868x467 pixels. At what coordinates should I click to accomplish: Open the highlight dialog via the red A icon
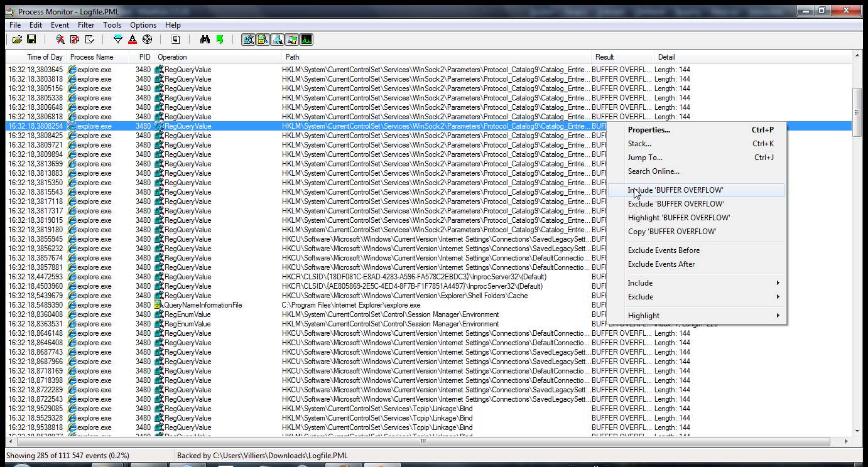tap(133, 40)
